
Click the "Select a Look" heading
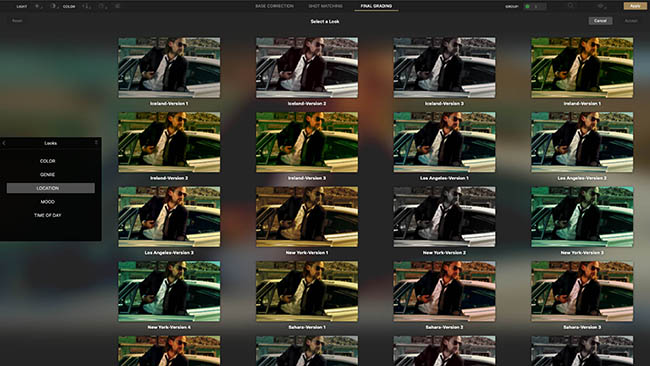325,21
